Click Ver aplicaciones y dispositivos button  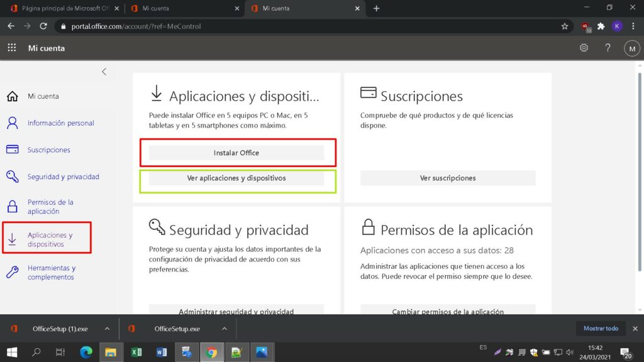tap(236, 178)
